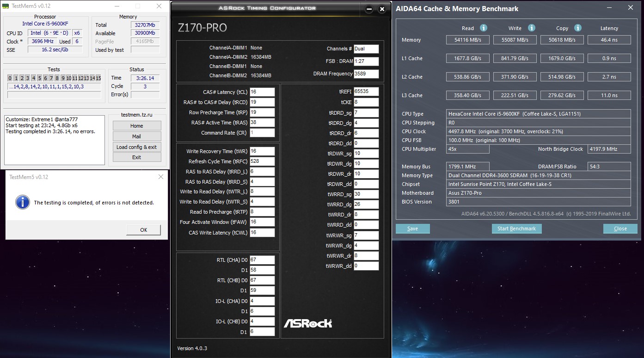Open Home in TestMem5
Screen dimensions: 644x358
point(137,126)
